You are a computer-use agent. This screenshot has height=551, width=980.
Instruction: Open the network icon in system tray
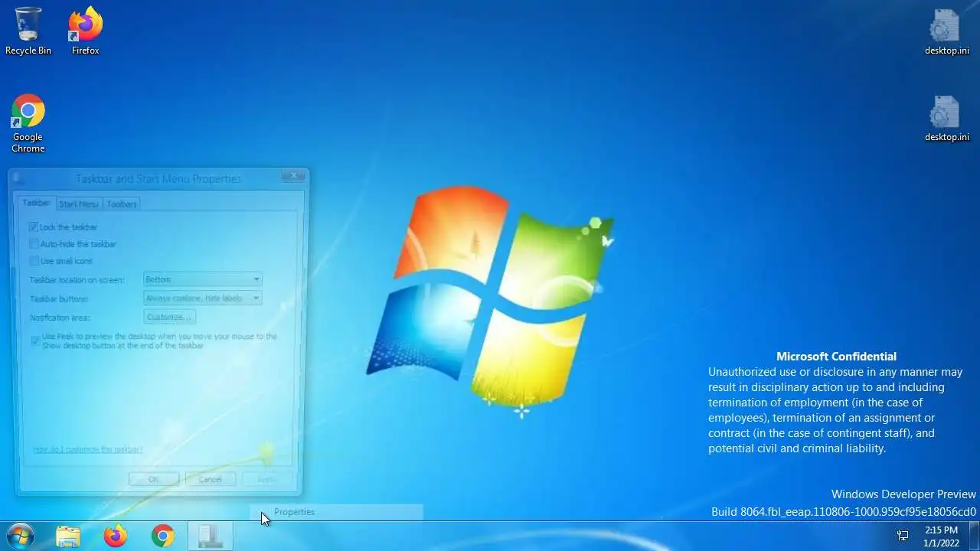[x=903, y=536]
